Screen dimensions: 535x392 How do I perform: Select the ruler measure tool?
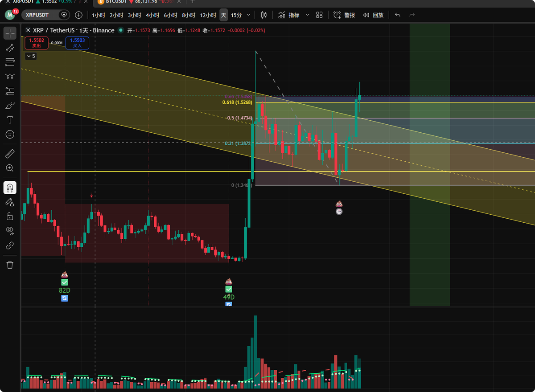pos(10,154)
